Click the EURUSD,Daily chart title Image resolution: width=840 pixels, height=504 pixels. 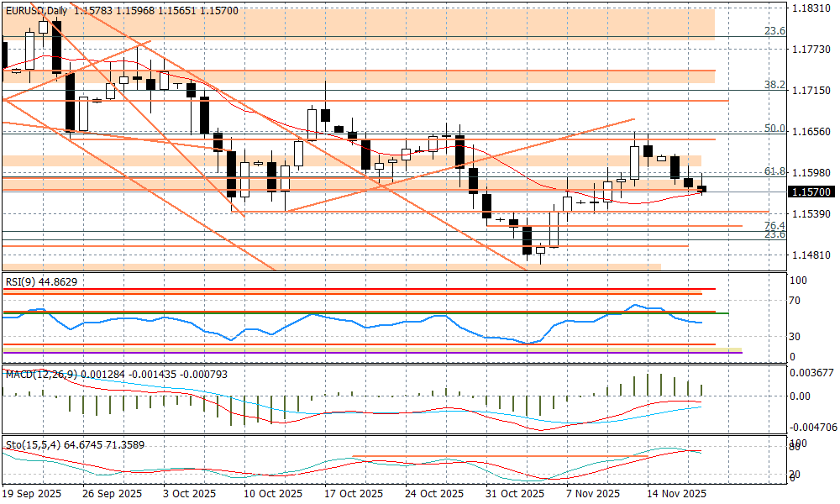coord(36,11)
